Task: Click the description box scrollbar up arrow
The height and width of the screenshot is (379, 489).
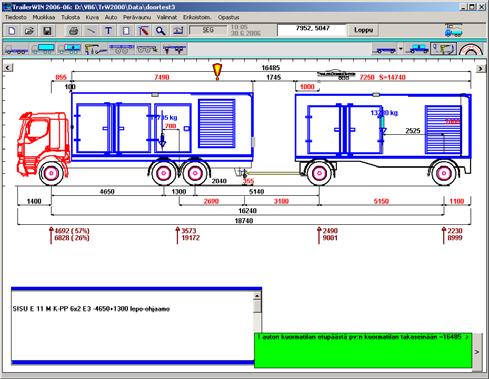Action: pyautogui.click(x=257, y=296)
